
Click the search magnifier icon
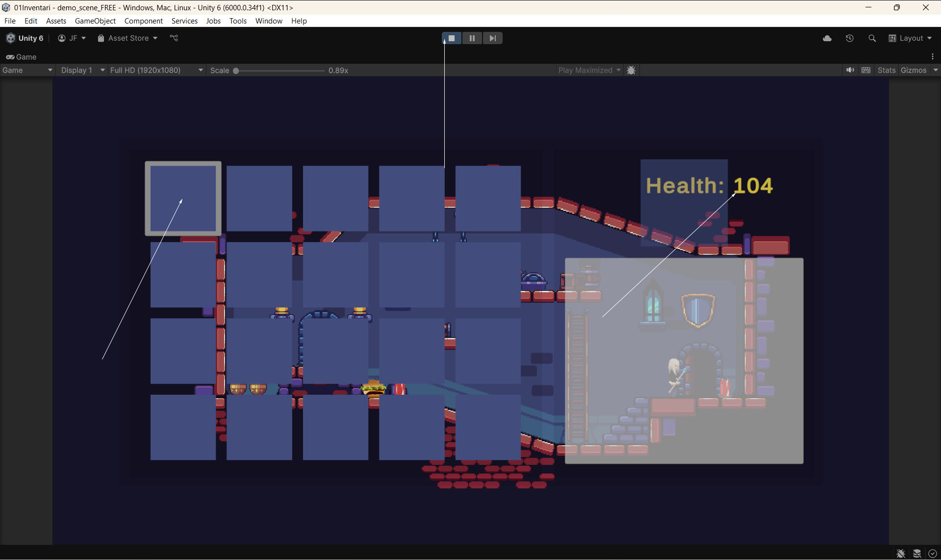872,38
